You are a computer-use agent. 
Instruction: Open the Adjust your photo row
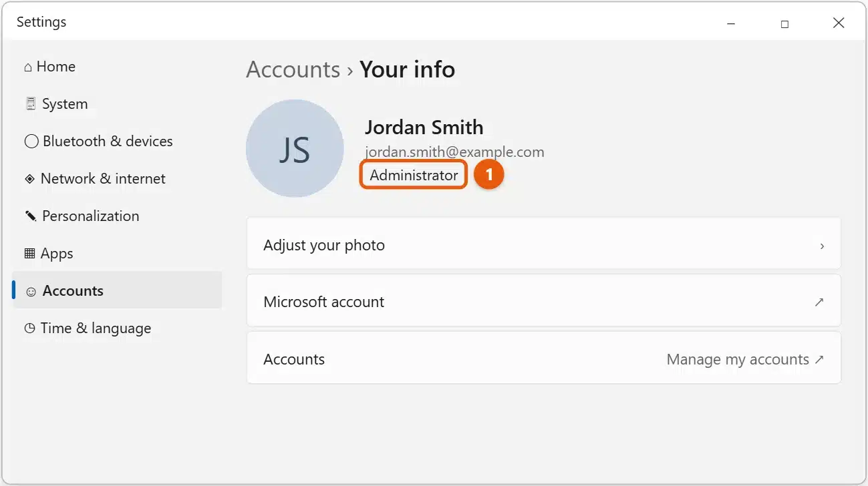pyautogui.click(x=543, y=244)
